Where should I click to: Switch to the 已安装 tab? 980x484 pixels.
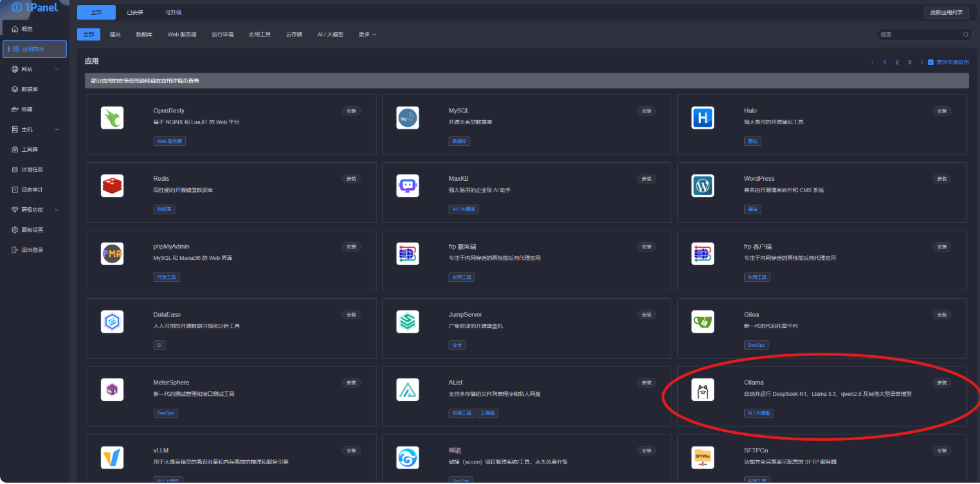tap(135, 12)
